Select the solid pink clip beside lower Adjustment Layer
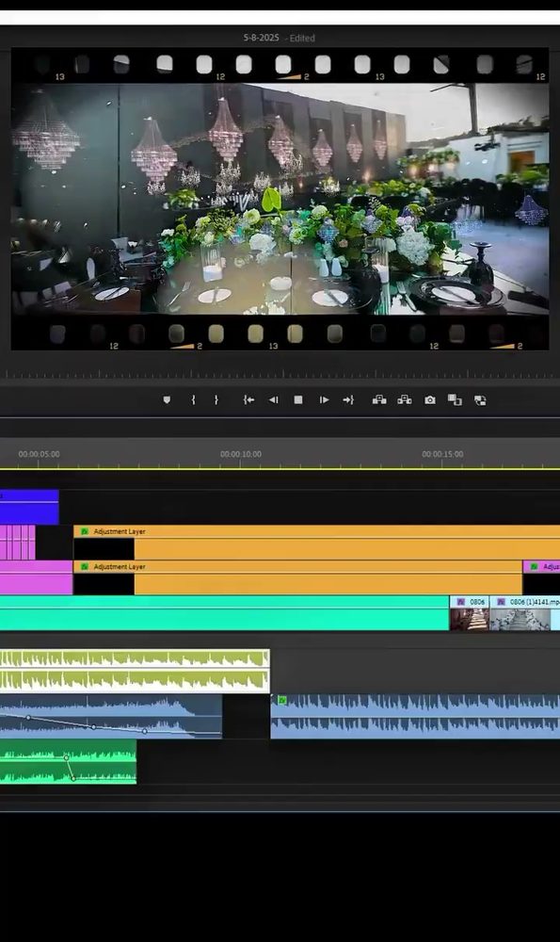 [36, 577]
